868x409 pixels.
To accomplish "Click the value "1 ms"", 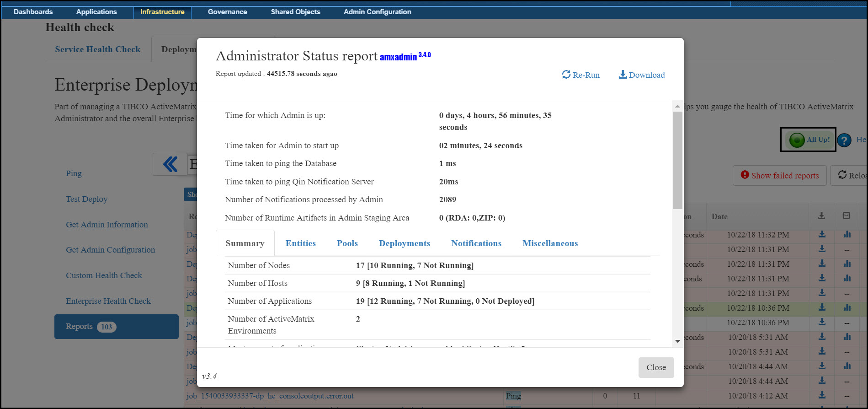I will tap(447, 163).
